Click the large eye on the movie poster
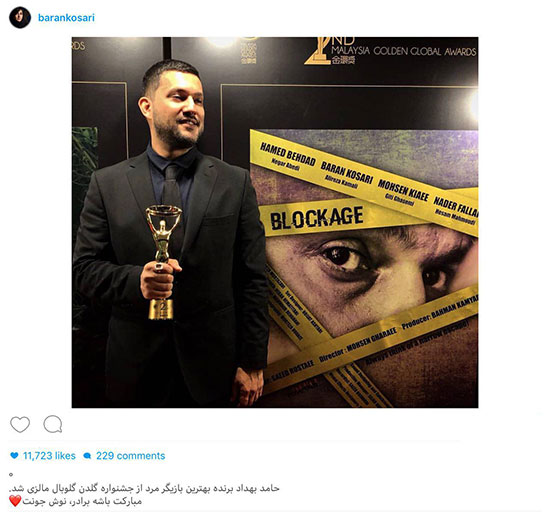This screenshot has height=516, width=550. pyautogui.click(x=341, y=258)
